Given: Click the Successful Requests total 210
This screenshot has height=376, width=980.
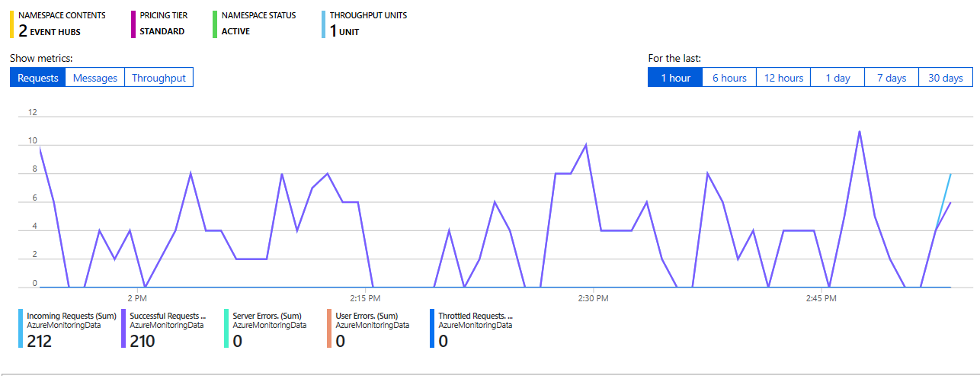Looking at the screenshot, I should (143, 341).
